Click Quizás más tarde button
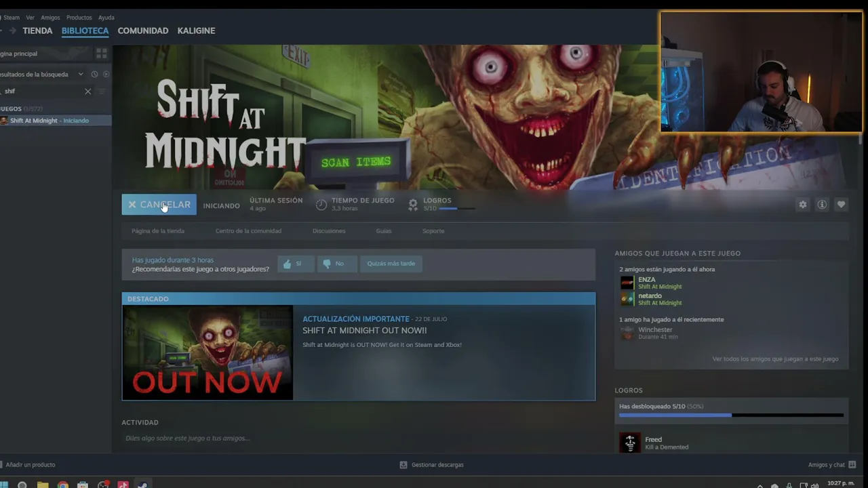This screenshot has width=868, height=488. [391, 264]
